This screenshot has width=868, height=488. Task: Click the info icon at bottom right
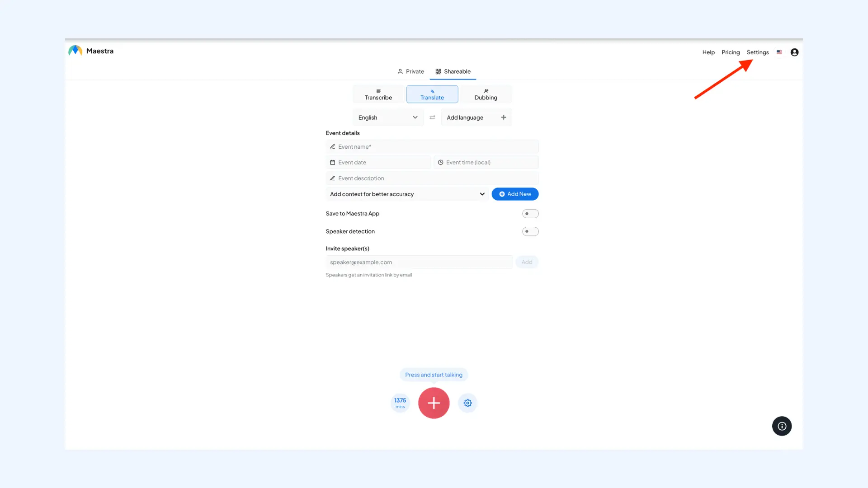(782, 426)
